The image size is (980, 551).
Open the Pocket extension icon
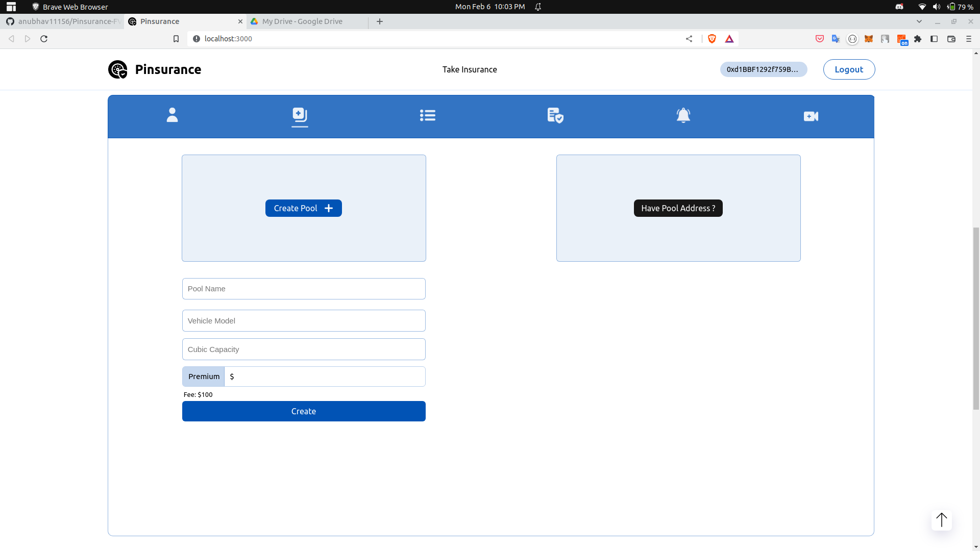tap(820, 39)
